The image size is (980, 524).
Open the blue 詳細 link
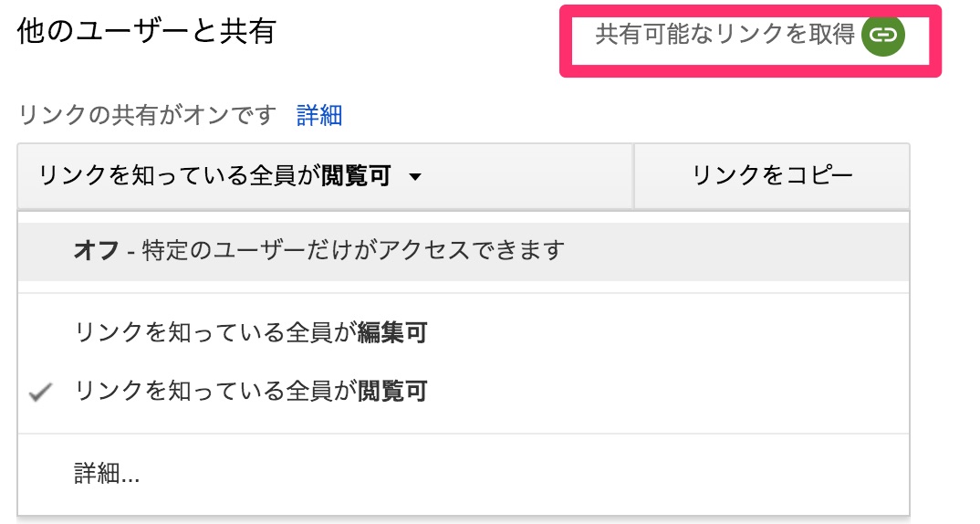(x=319, y=115)
